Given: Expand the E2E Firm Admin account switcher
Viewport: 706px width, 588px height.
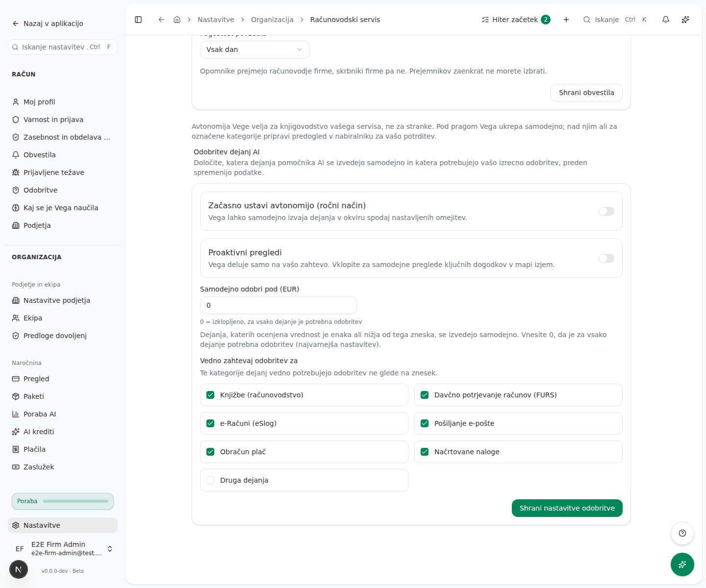Looking at the screenshot, I should pyautogui.click(x=63, y=549).
